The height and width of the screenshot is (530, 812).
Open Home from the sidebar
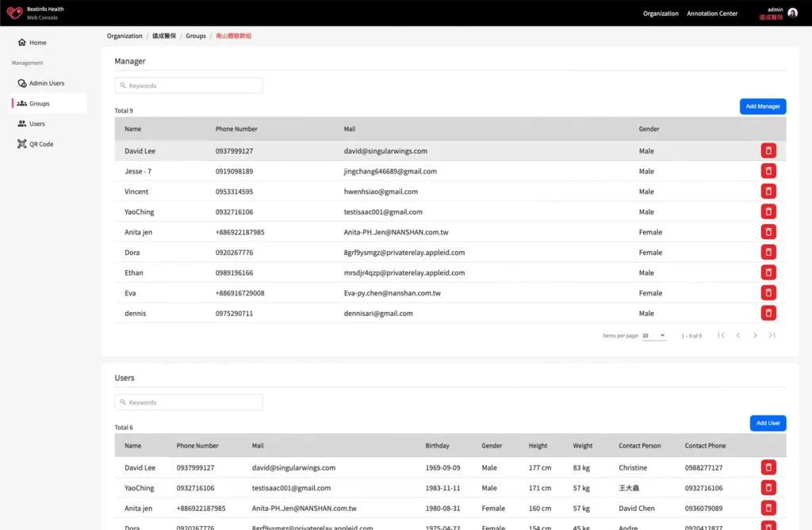point(32,43)
